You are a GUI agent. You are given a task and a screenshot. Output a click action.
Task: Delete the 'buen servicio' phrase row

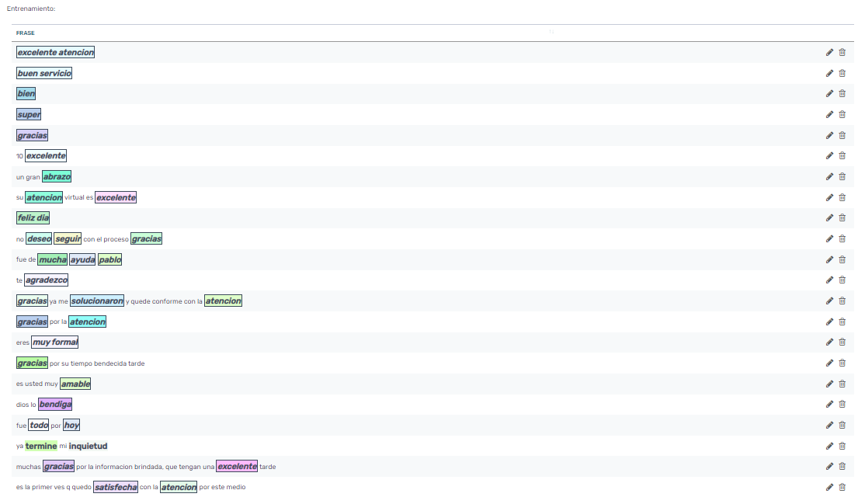(x=842, y=73)
